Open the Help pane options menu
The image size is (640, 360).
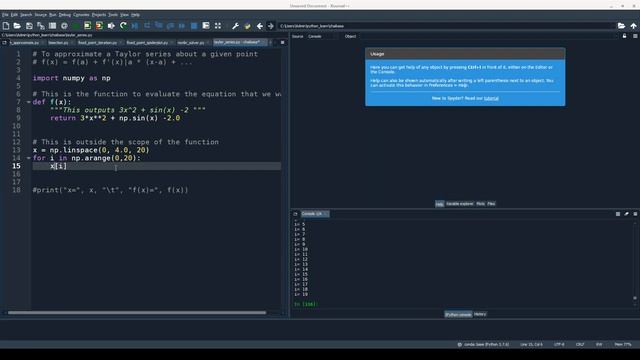pyautogui.click(x=635, y=36)
